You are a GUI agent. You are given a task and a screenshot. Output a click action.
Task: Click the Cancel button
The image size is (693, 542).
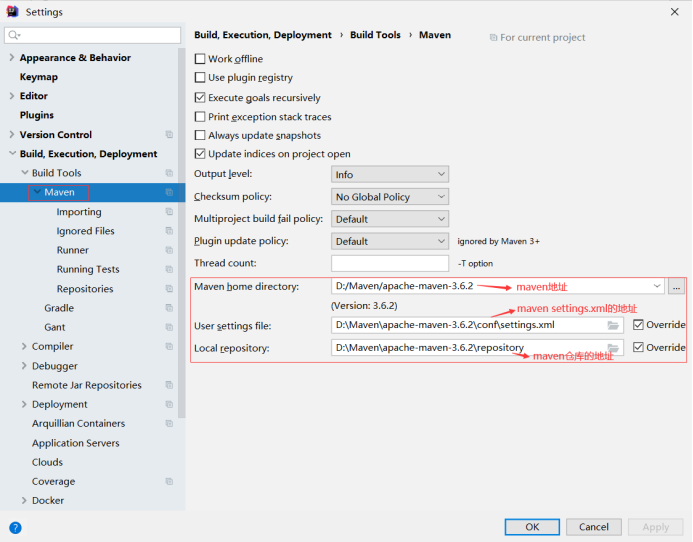(x=594, y=527)
